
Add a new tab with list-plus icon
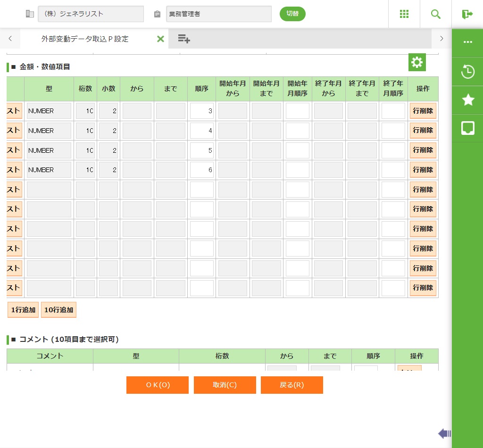pos(184,39)
